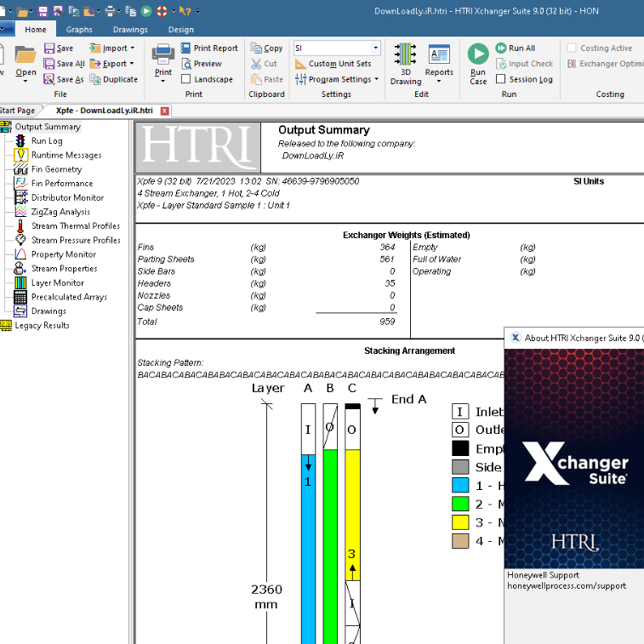The width and height of the screenshot is (644, 644).
Task: Click Save All in the ribbon
Action: [x=64, y=64]
